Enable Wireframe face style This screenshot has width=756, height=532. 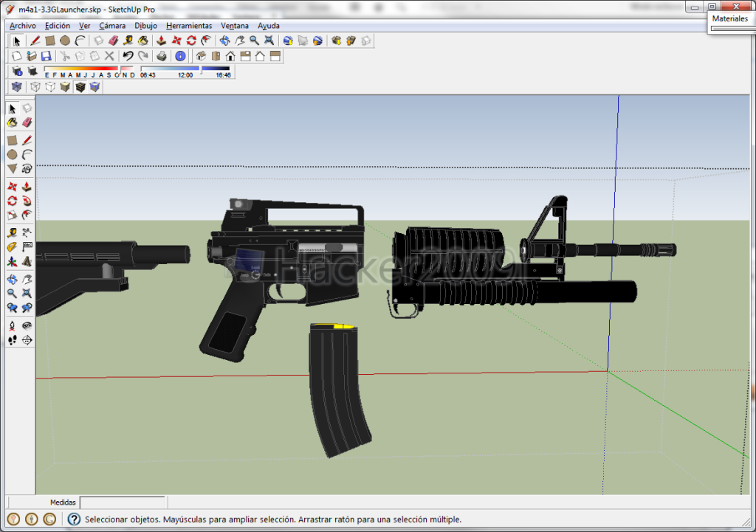pos(35,87)
